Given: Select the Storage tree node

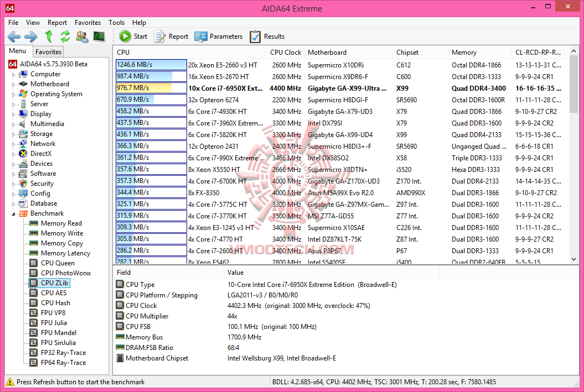Looking at the screenshot, I should pos(42,134).
